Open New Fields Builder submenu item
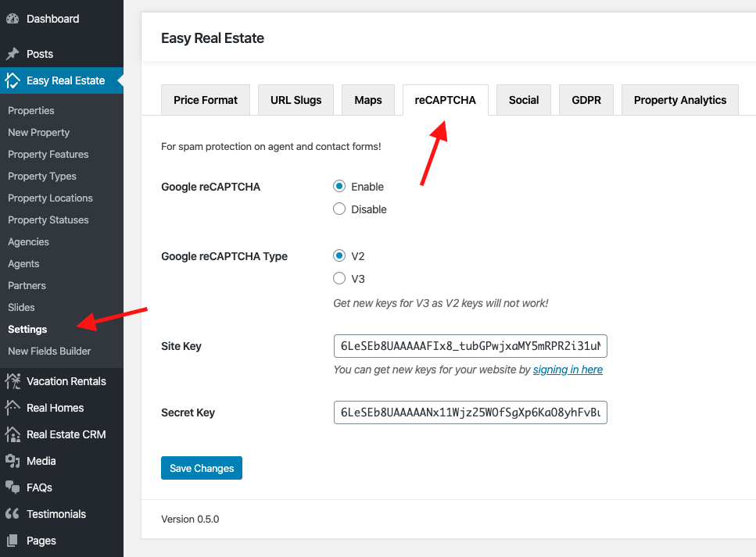This screenshot has height=557, width=756. click(49, 352)
